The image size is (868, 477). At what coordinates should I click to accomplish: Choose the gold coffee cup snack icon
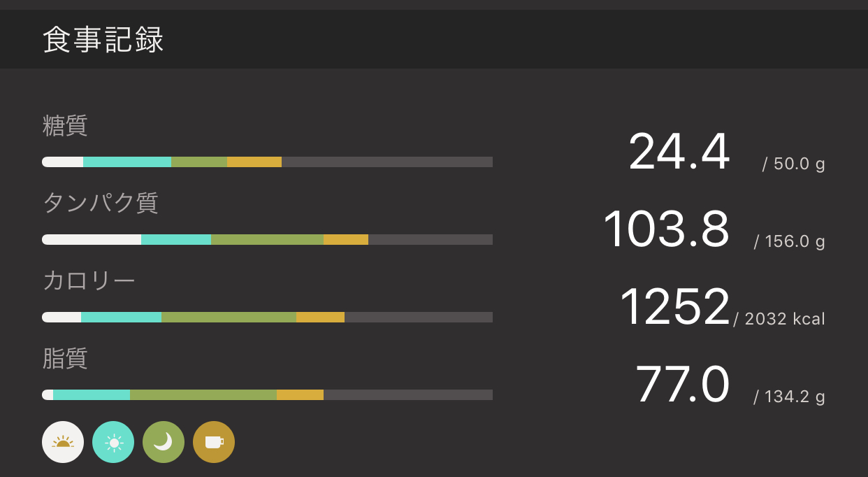pos(214,442)
